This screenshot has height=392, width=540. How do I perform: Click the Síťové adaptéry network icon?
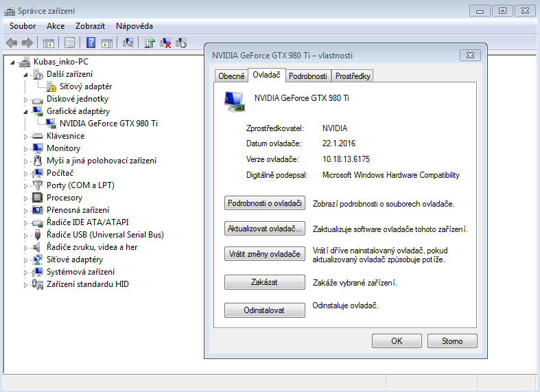click(38, 260)
